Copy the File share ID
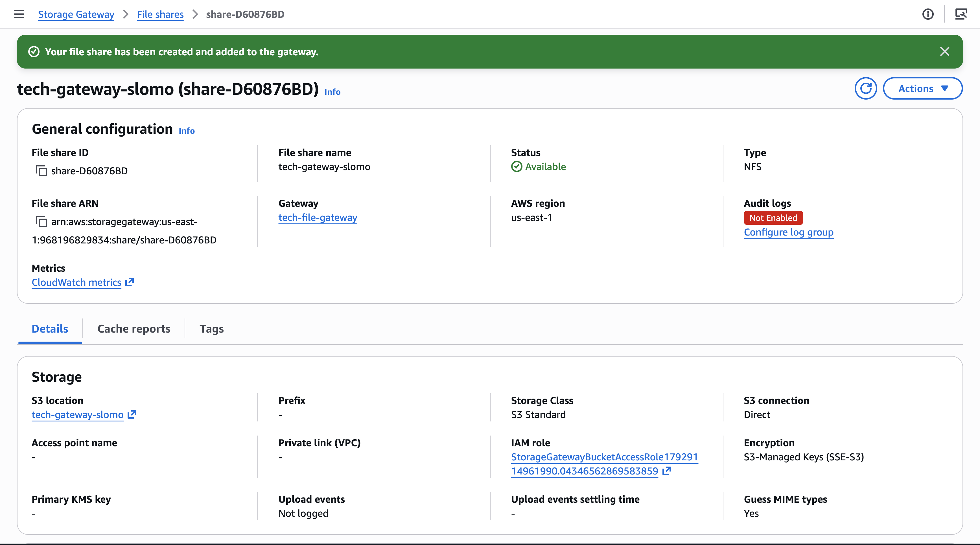Viewport: 980px width, 545px height. [41, 171]
